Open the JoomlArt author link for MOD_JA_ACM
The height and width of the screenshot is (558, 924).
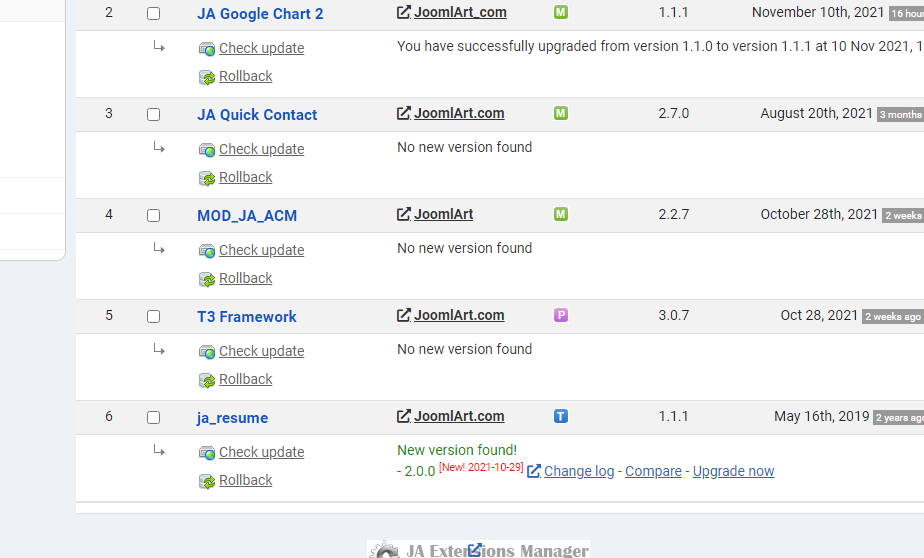pos(443,214)
